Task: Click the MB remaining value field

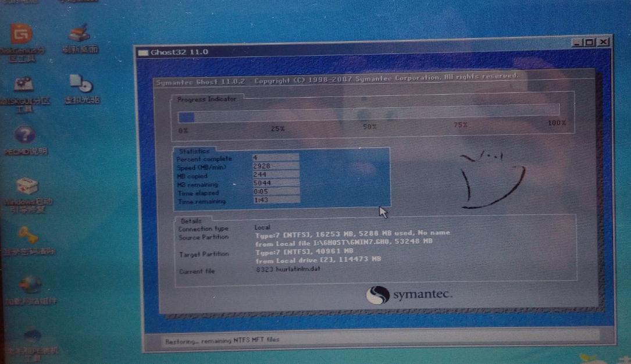Action: point(276,183)
